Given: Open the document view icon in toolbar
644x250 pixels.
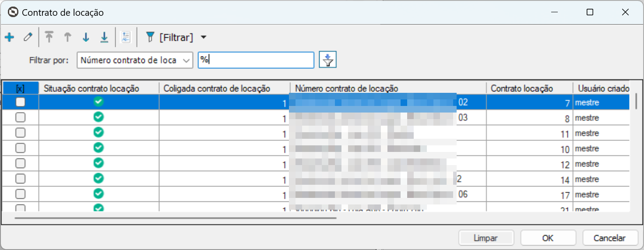Looking at the screenshot, I should click(x=126, y=38).
